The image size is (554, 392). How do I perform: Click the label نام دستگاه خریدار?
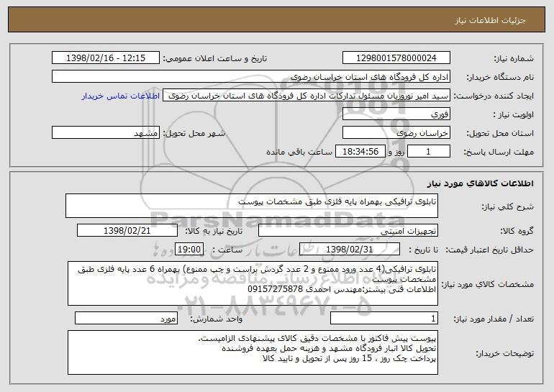(500, 77)
